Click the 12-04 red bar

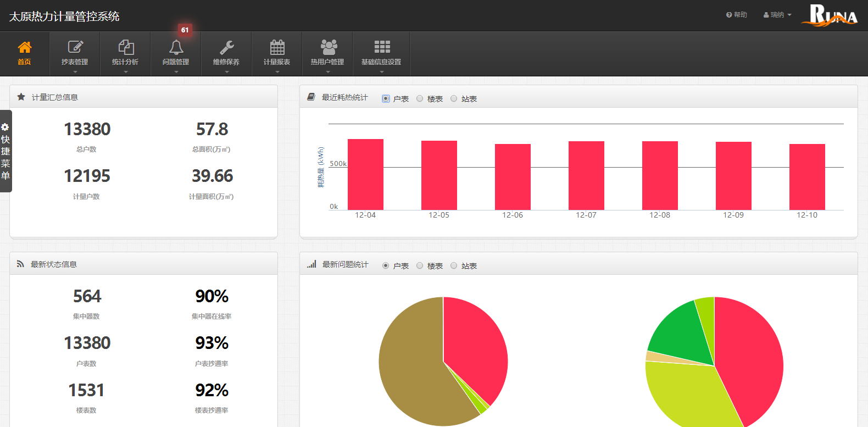pyautogui.click(x=365, y=174)
